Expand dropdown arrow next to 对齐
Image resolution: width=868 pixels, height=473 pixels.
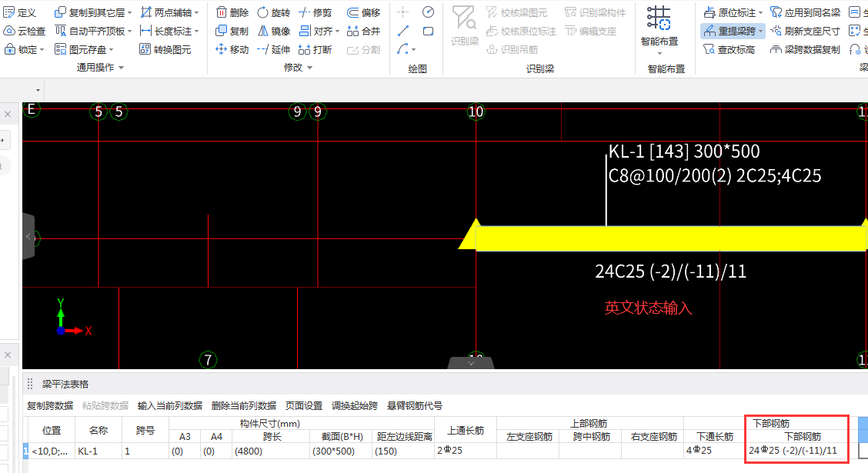pyautogui.click(x=338, y=32)
